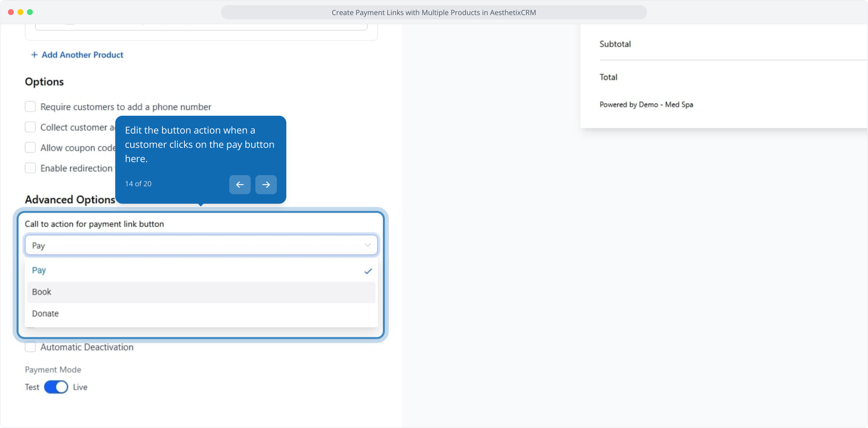868x428 pixels.
Task: Click the page title address bar
Action: pos(434,12)
